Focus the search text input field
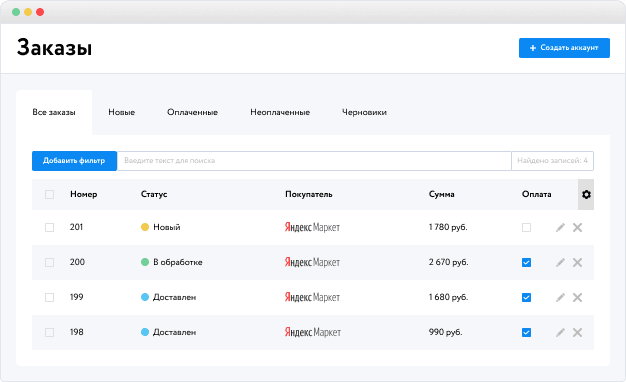Image resolution: width=626 pixels, height=382 pixels. click(x=314, y=161)
